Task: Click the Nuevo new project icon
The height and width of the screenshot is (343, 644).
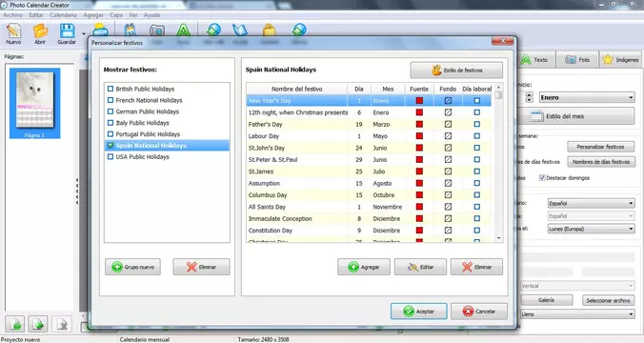Action: point(13,33)
